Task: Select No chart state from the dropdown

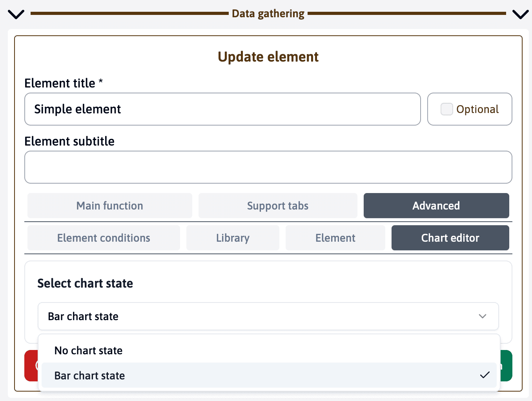Action: 88,350
